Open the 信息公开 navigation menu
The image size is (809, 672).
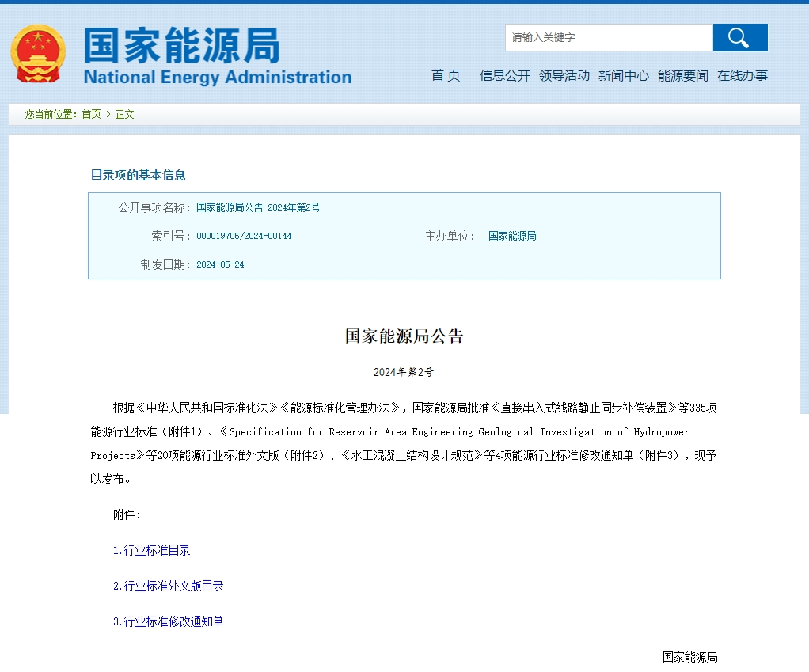(x=504, y=76)
